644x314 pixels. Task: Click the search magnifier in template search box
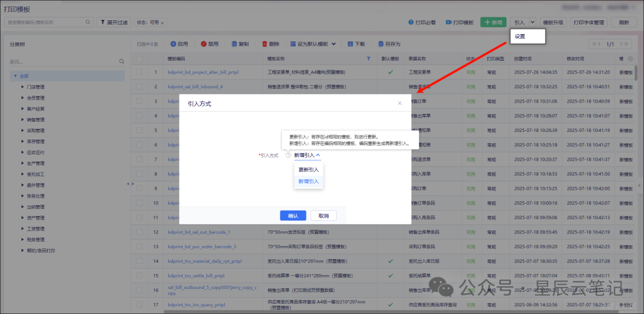click(x=88, y=22)
